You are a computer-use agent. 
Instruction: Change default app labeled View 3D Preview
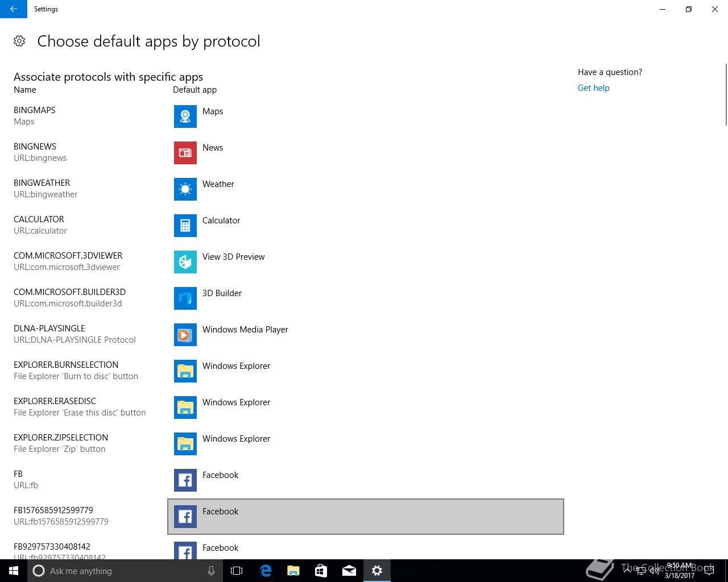pos(234,257)
